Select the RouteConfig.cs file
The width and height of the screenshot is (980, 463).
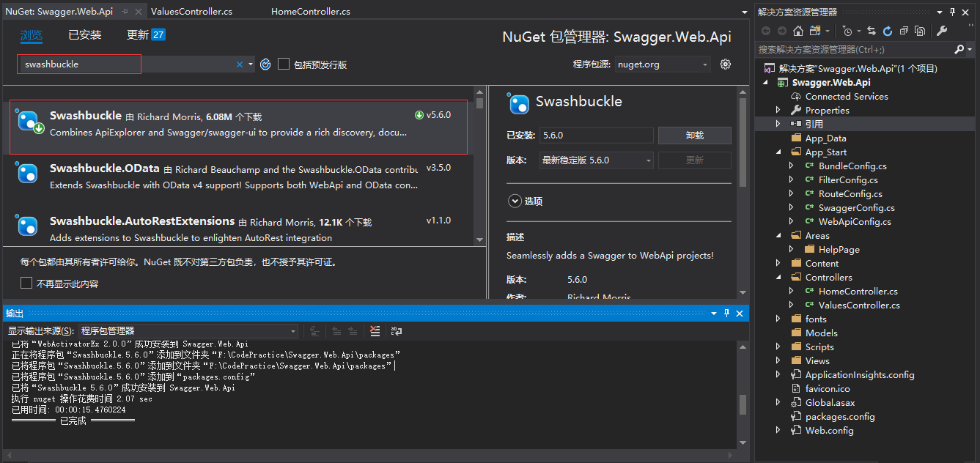click(x=850, y=194)
